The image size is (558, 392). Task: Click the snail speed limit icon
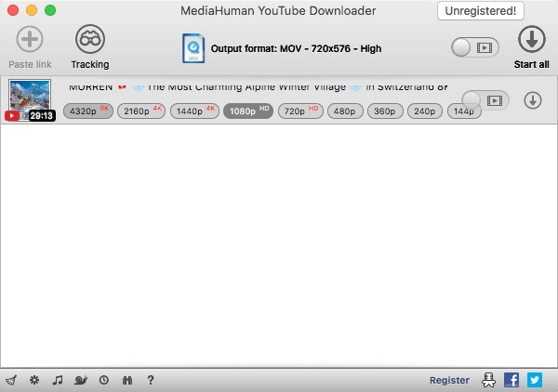(x=81, y=380)
